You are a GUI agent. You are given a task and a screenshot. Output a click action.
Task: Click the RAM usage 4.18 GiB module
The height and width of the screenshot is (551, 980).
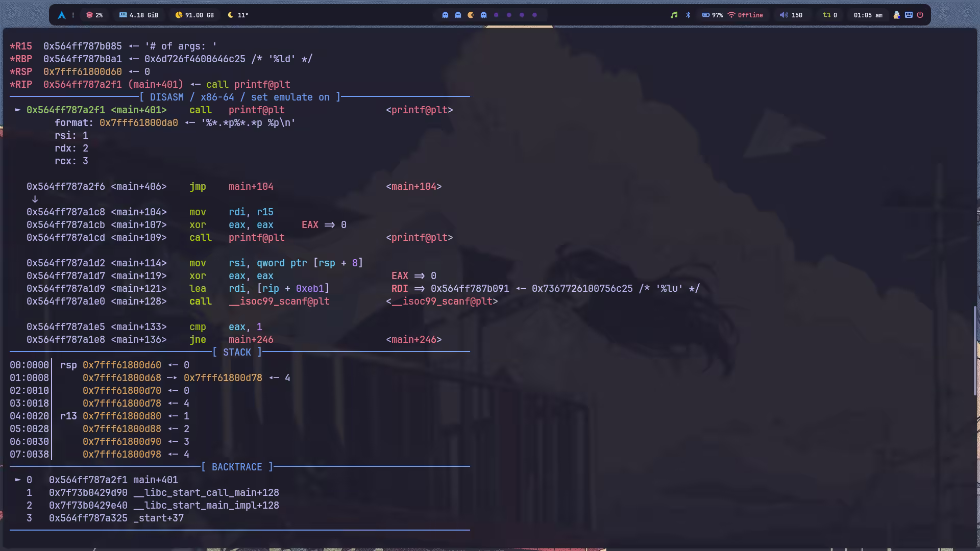click(138, 15)
